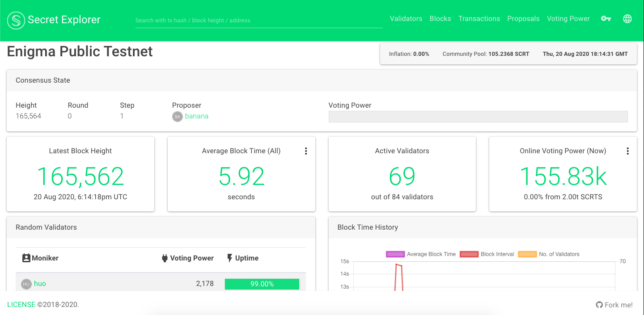Click the Uptime bolt icon
Screen dimensions: 644x315
[230, 258]
